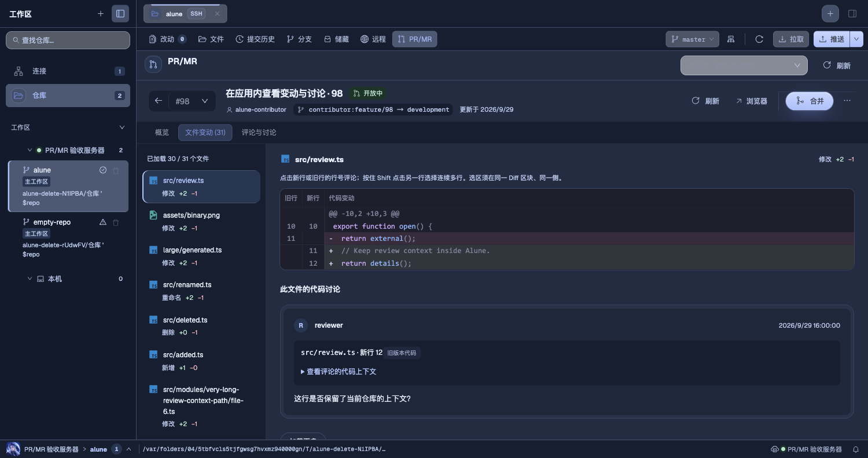Screen dimensions: 868x458
Task: Click the toolbar refresh icon beside 拉取
Action: [x=759, y=39]
